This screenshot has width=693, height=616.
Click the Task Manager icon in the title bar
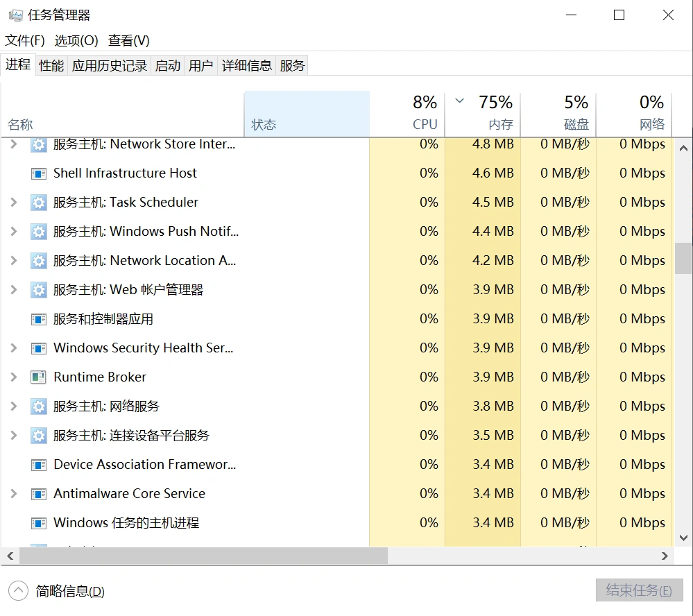15,14
